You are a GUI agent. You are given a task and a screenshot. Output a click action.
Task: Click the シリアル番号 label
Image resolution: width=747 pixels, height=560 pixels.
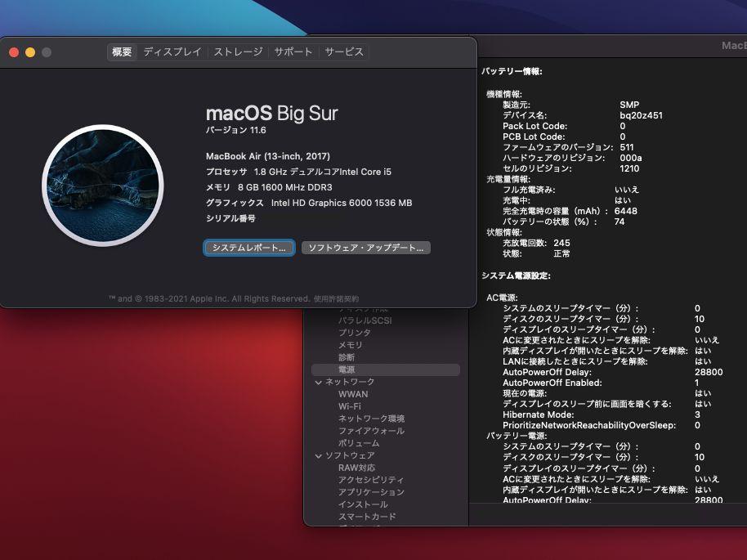230,218
